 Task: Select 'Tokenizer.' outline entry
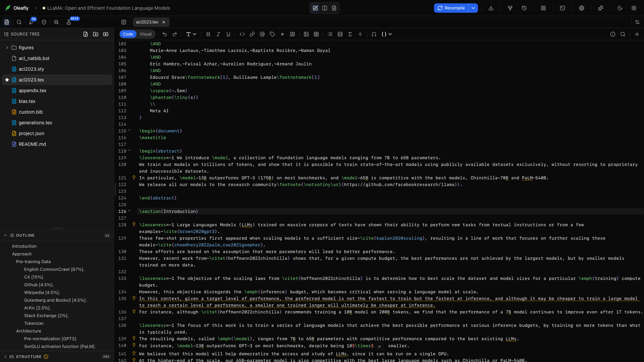point(34,323)
